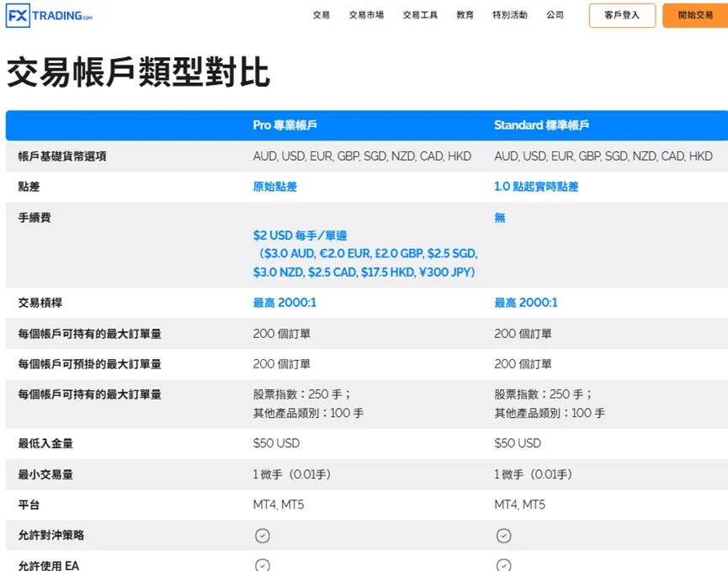
Task: Click the 允許使用 EA checkmark for Standard
Action: click(504, 565)
